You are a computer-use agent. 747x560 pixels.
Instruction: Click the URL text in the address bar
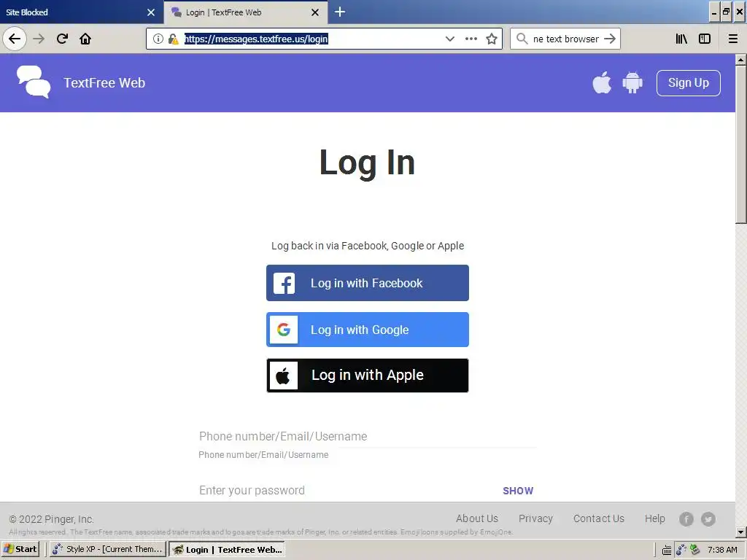pos(256,39)
